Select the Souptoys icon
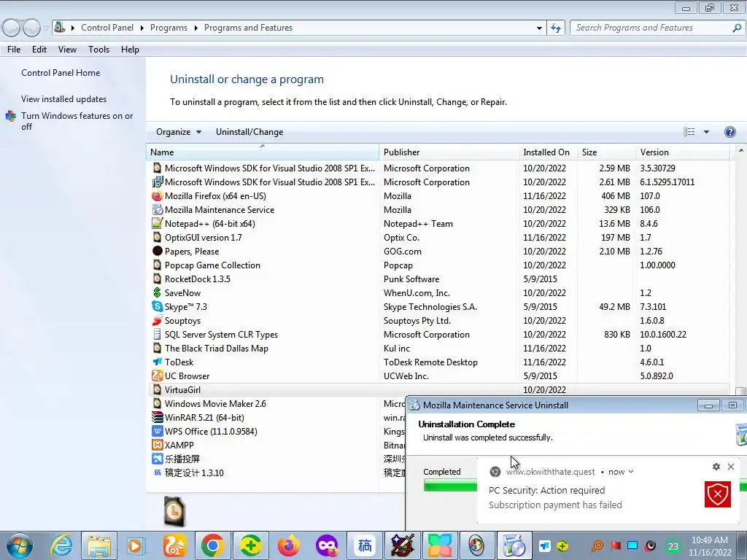This screenshot has height=560, width=747. [158, 321]
